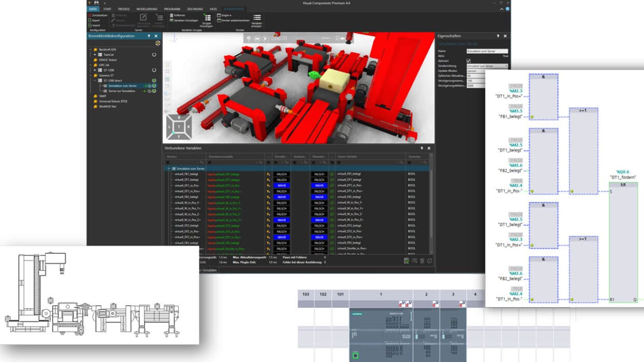The height and width of the screenshot is (362, 644).
Task: Expand the OPC UA S7-1200 server node
Action: click(x=94, y=70)
